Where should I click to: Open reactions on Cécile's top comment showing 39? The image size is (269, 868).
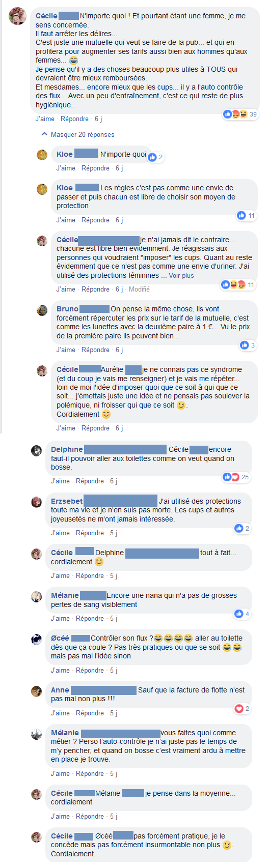tap(240, 114)
